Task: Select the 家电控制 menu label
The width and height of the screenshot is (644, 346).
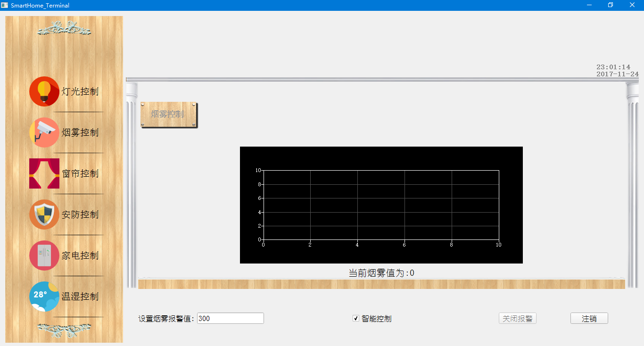Action: click(x=80, y=255)
